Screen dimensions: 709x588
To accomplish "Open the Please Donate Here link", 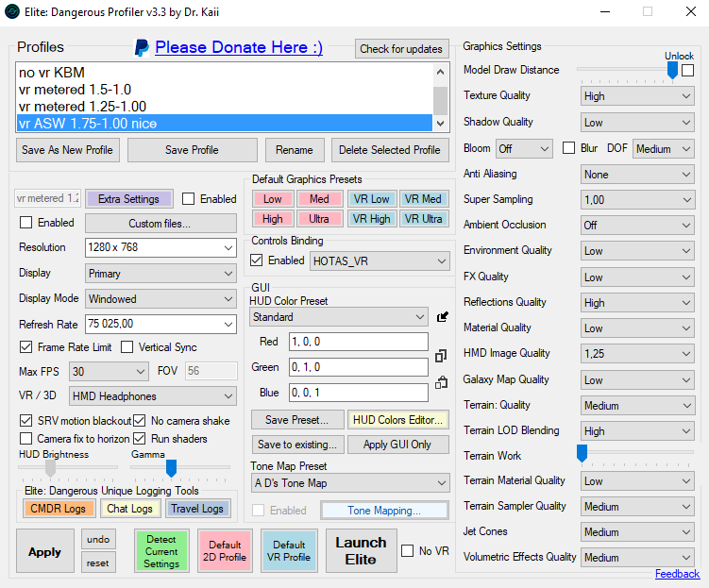I will pyautogui.click(x=239, y=47).
